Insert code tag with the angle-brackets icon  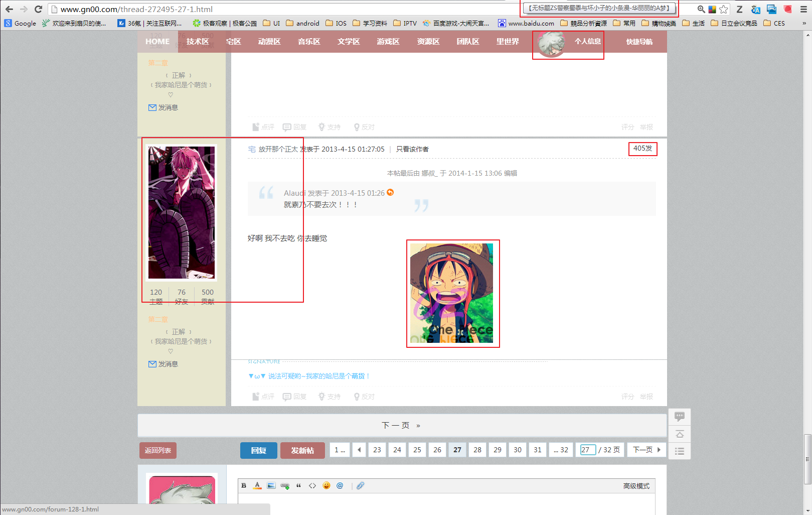(312, 485)
